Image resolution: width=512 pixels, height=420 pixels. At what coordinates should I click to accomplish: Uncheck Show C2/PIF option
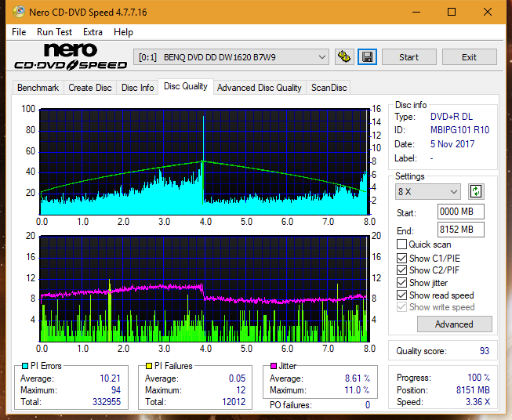coord(401,270)
